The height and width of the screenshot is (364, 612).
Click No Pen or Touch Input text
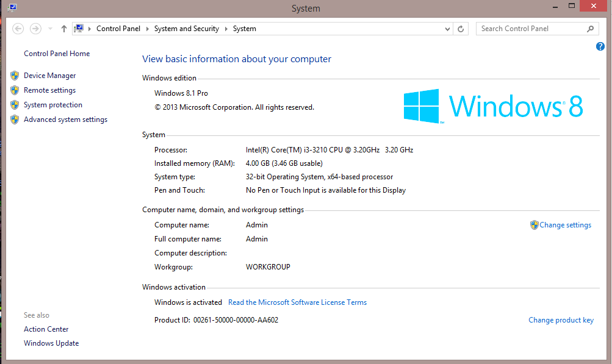click(326, 190)
